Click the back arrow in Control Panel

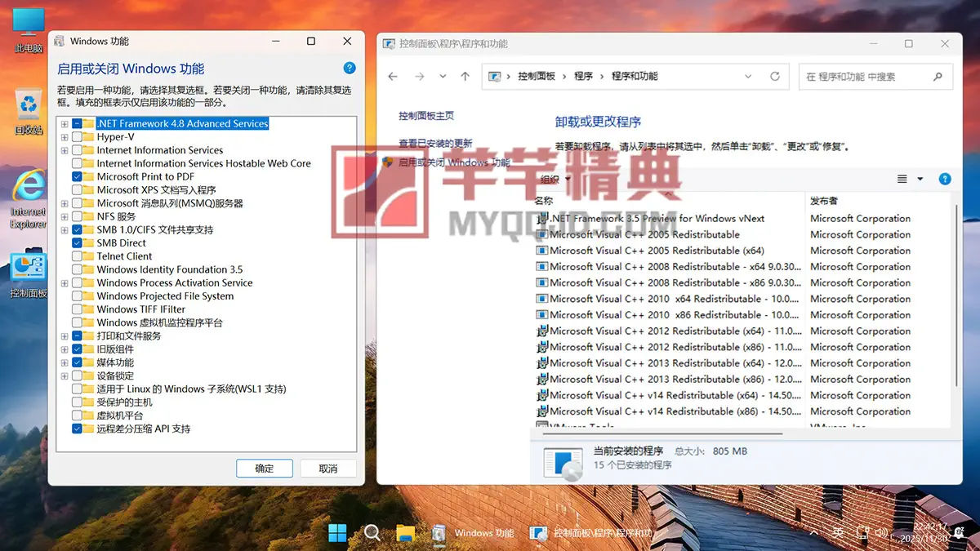393,77
